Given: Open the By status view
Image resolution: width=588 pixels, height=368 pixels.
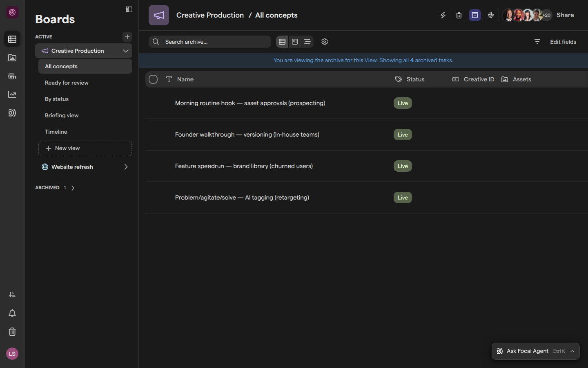Looking at the screenshot, I should coord(85,99).
